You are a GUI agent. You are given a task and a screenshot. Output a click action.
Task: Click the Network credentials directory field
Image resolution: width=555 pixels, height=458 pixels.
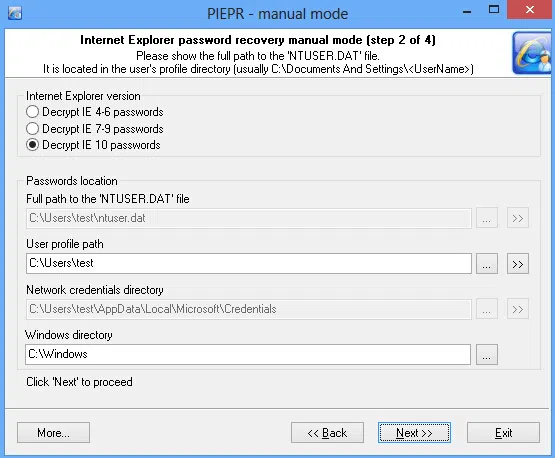(248, 309)
